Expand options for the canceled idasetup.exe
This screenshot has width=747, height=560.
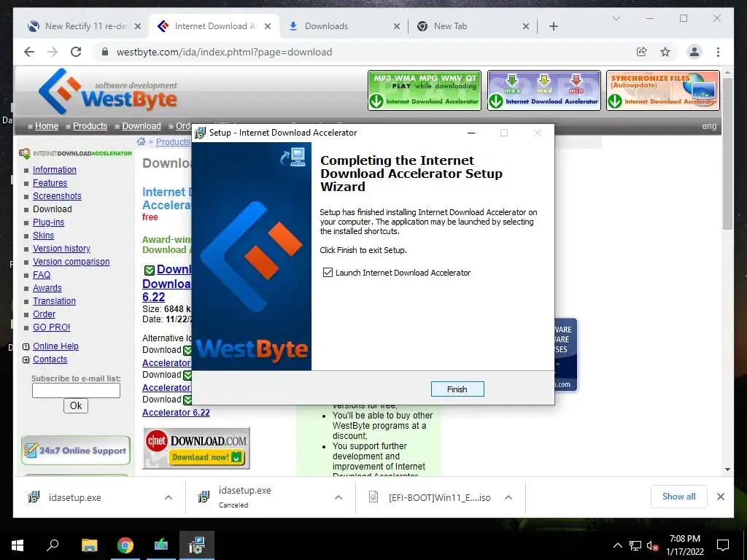click(x=338, y=497)
